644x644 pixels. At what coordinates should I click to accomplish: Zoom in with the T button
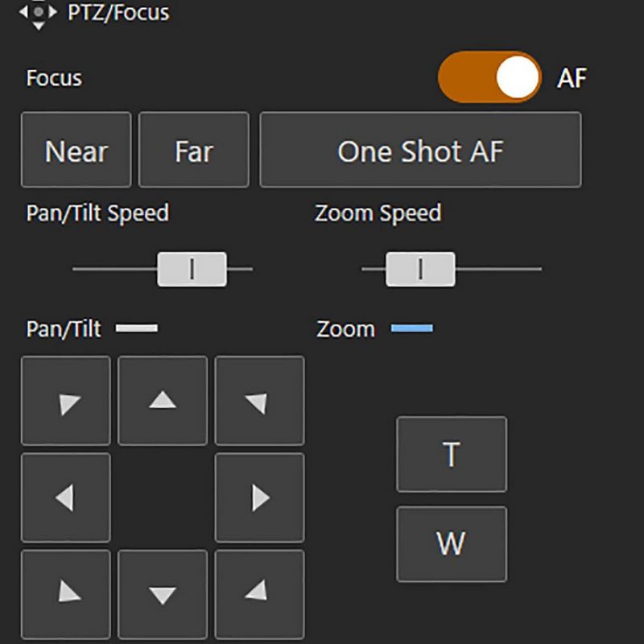tap(451, 455)
